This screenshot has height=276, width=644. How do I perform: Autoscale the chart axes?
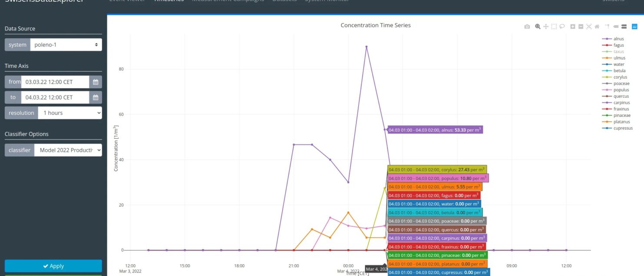[589, 27]
